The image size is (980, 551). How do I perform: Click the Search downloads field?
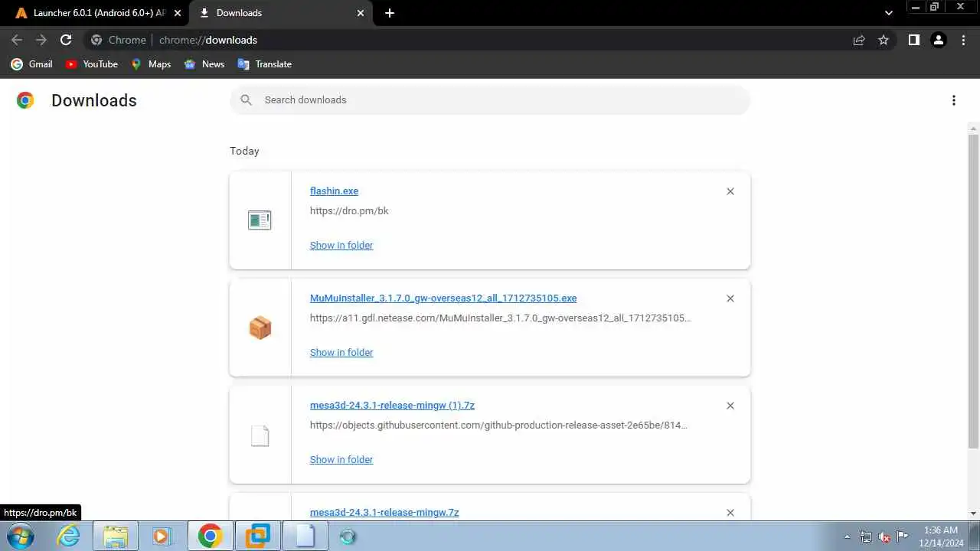click(490, 100)
